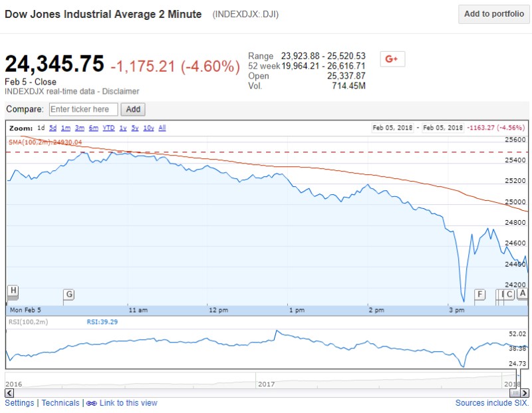
Task: Open news marker G on chart
Action: point(69,294)
